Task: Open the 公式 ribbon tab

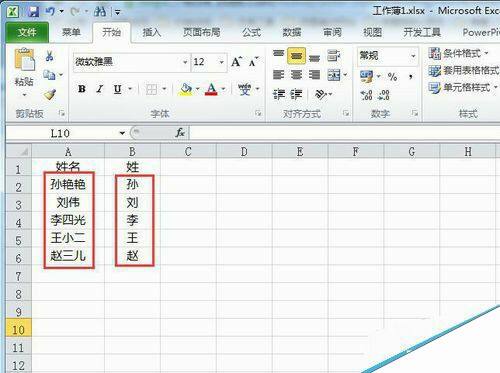Action: (x=251, y=32)
